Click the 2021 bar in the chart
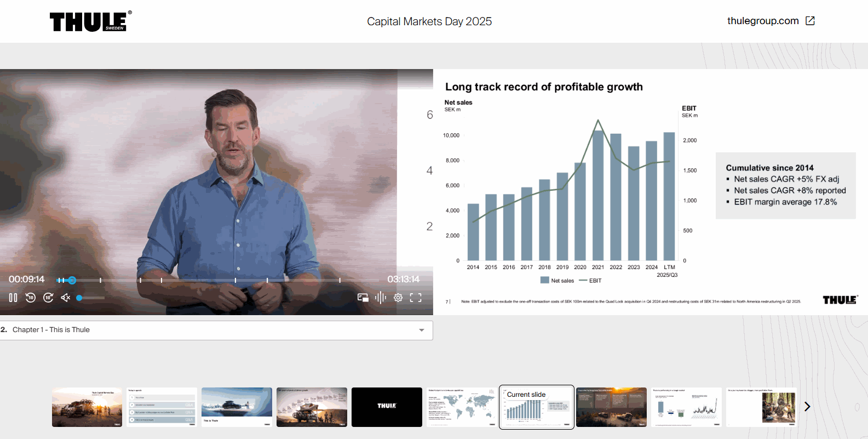 598,195
